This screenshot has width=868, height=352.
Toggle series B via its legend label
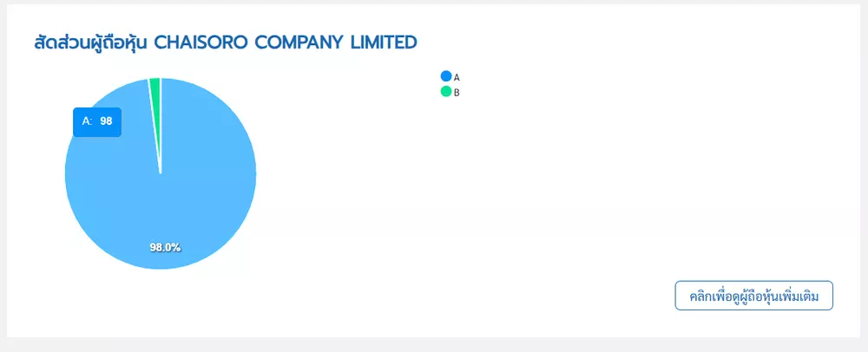point(457,92)
